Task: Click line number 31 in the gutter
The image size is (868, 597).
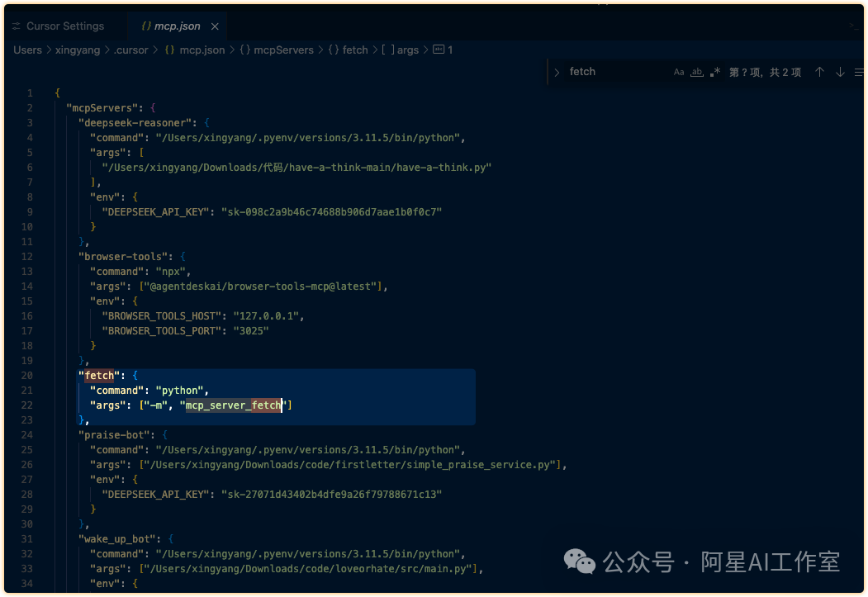Action: point(27,539)
